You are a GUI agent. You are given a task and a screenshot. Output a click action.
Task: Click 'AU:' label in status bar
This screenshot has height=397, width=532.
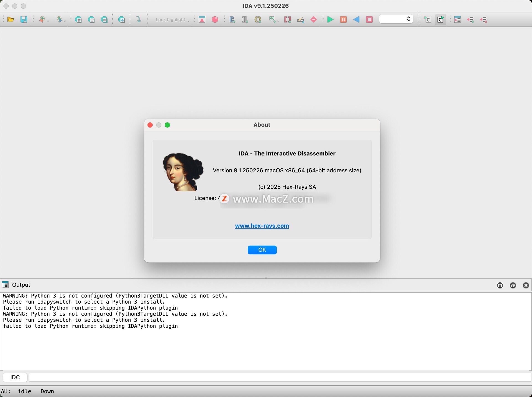pos(6,391)
